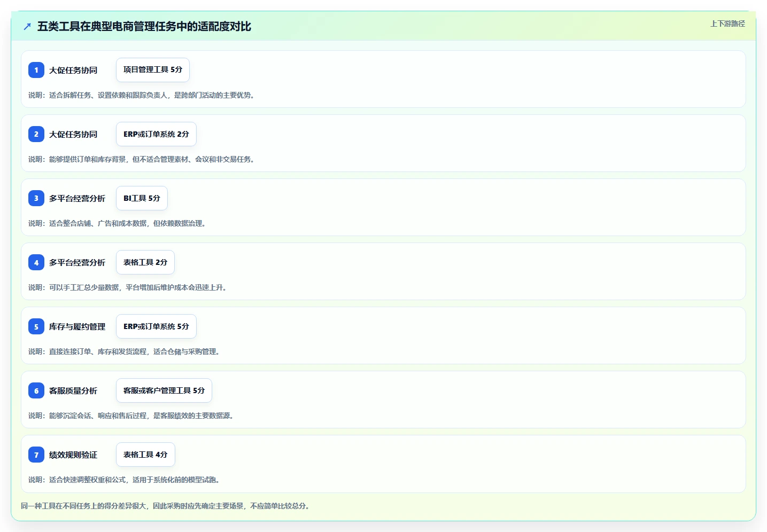Select the number 2 badge
The height and width of the screenshot is (532, 767).
tap(36, 134)
